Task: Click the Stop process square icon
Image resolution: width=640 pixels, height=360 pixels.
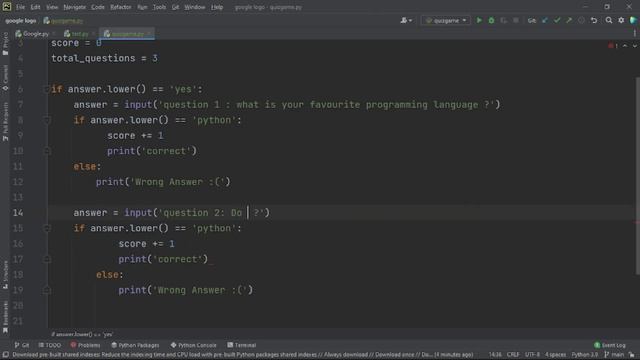Action: [x=516, y=20]
